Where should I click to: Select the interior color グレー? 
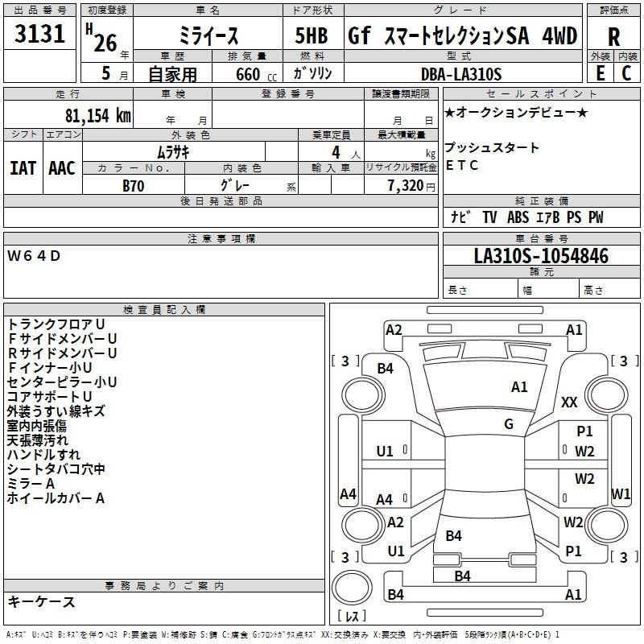pos(235,185)
